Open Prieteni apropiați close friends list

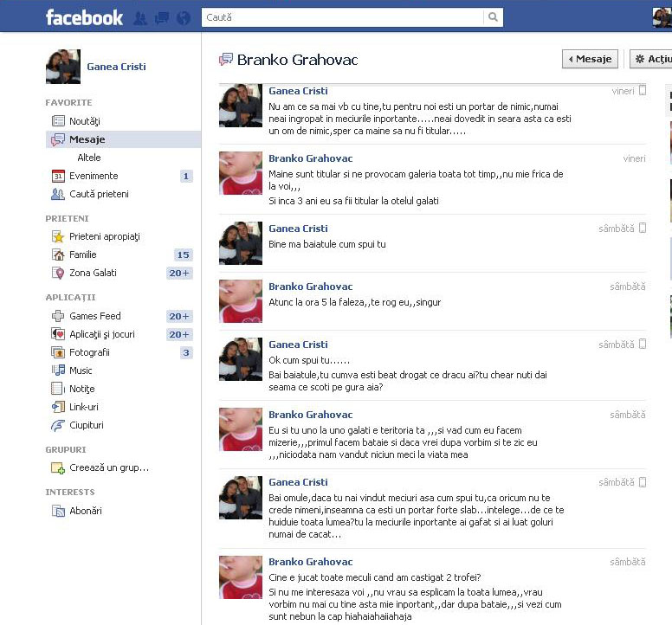[105, 236]
